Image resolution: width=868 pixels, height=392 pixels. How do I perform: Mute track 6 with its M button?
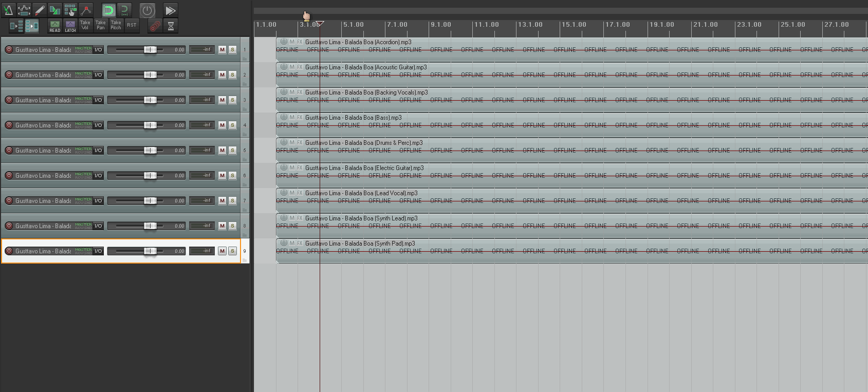pyautogui.click(x=222, y=175)
